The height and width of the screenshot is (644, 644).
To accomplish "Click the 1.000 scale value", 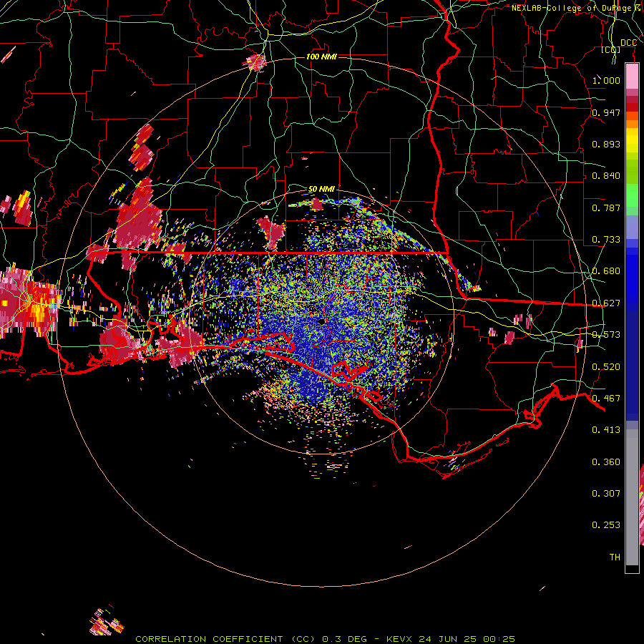I will [606, 80].
